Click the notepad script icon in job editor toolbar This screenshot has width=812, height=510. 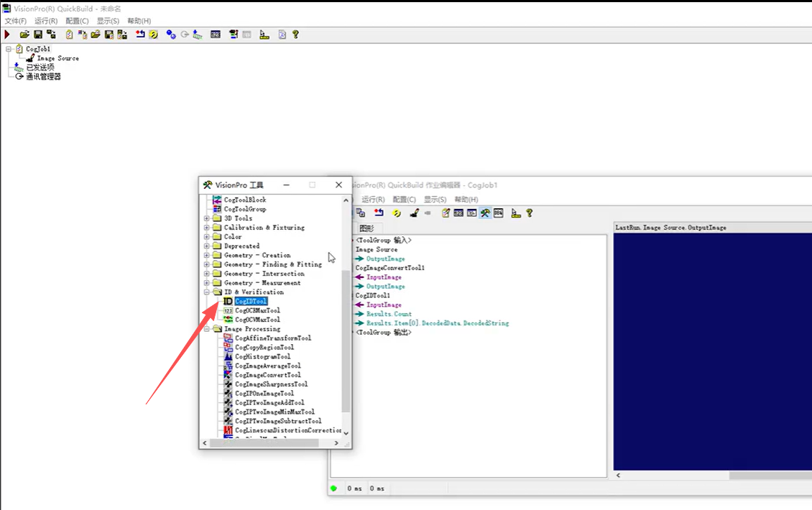pos(446,213)
